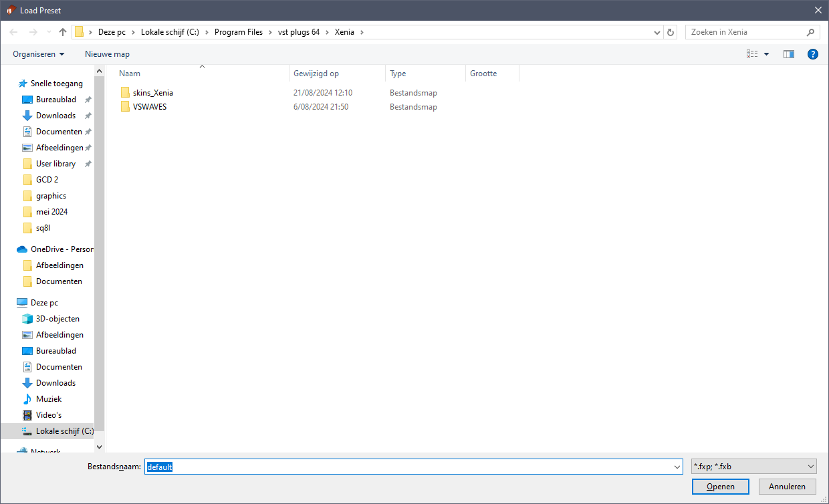Viewport: 829px width, 504px height.
Task: Open the help question mark icon
Action: pos(813,54)
